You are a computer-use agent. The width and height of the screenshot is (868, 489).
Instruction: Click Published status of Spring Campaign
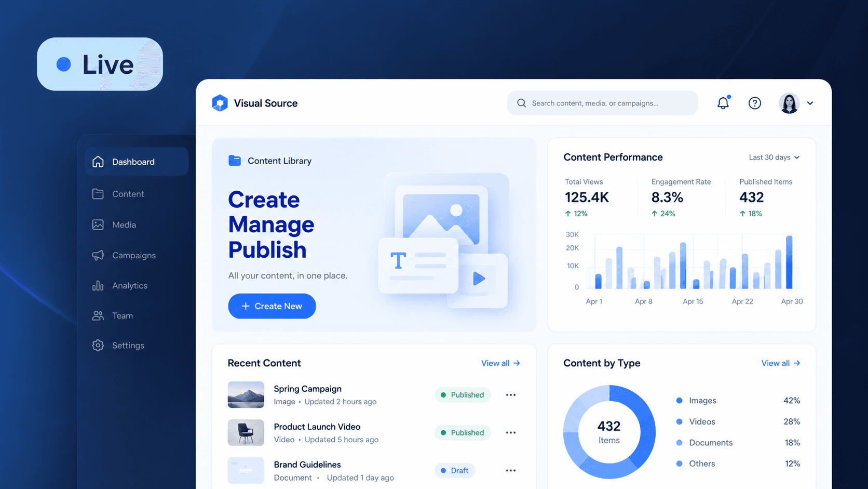(x=463, y=395)
